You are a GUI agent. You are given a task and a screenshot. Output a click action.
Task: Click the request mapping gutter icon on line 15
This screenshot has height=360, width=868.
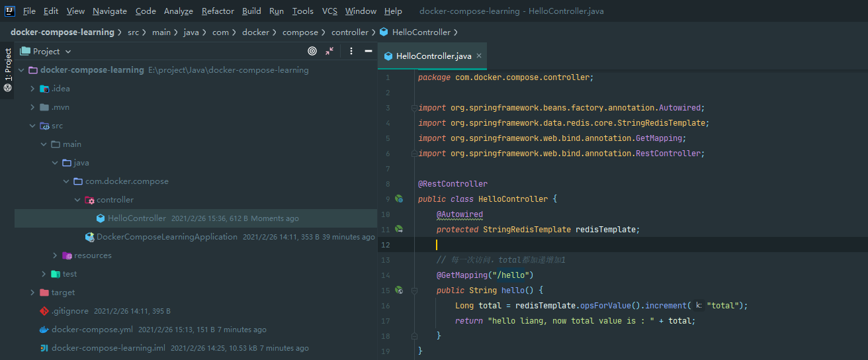point(399,290)
